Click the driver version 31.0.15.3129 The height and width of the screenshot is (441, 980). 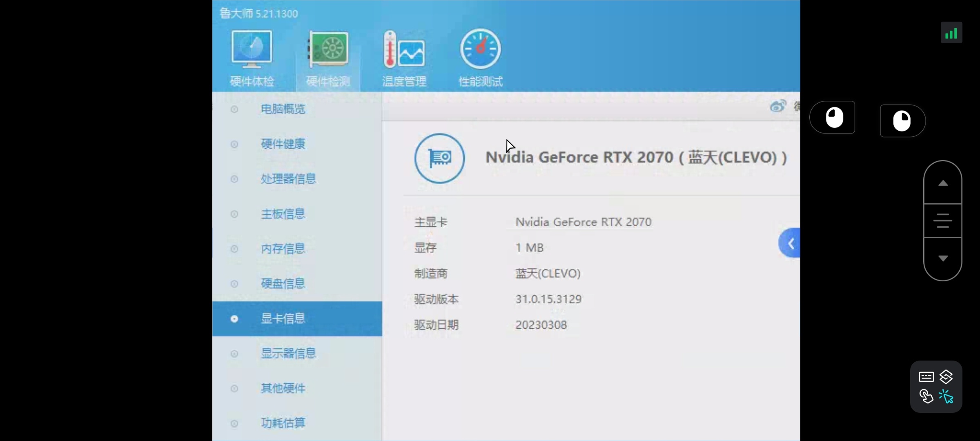[x=548, y=299]
